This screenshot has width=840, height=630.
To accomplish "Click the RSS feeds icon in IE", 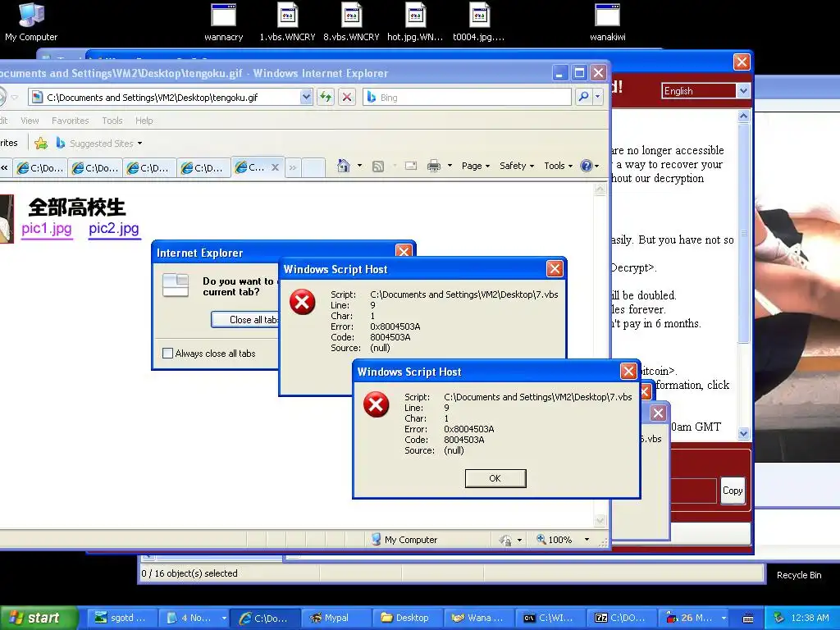I will [x=378, y=166].
